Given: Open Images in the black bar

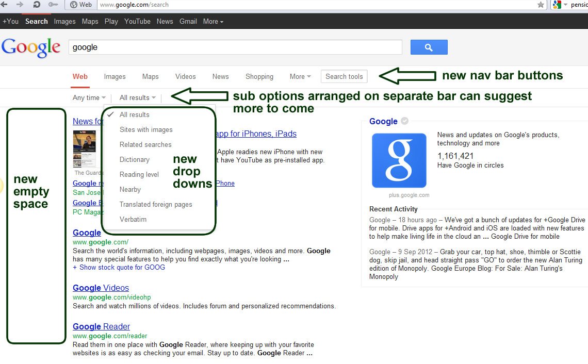Looking at the screenshot, I should point(64,21).
